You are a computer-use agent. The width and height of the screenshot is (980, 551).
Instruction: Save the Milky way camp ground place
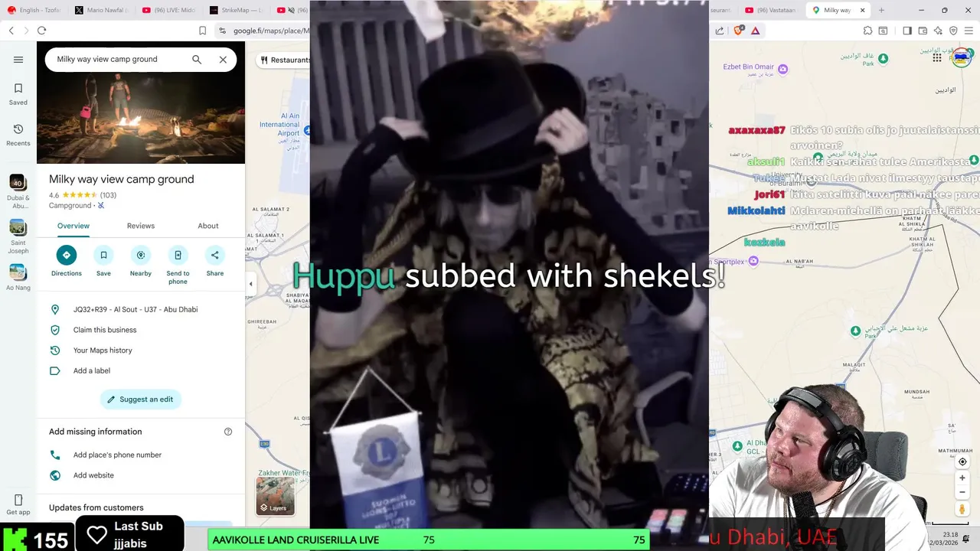[103, 260]
